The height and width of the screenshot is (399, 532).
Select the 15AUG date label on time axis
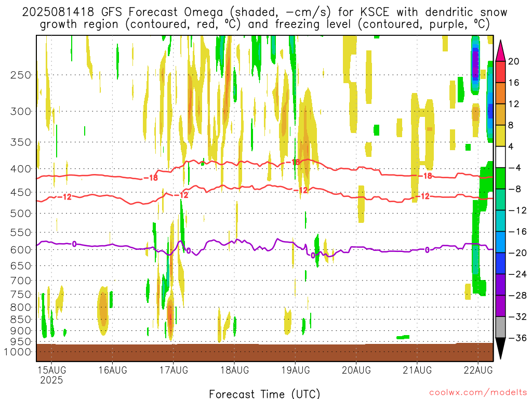tap(51, 370)
